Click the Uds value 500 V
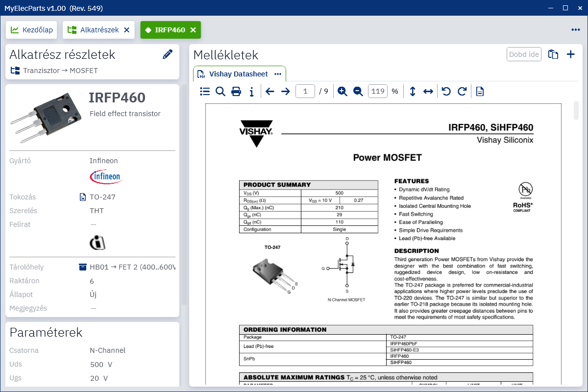The image size is (588, 392). coord(101,365)
